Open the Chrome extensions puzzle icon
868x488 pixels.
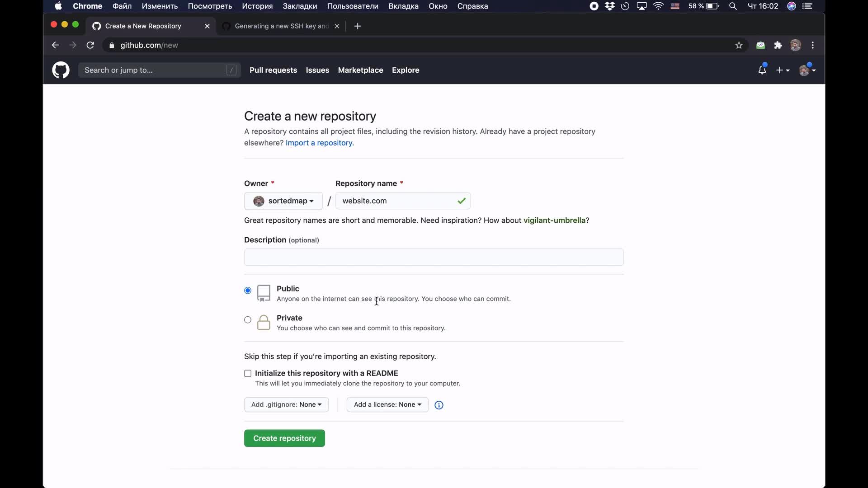pyautogui.click(x=778, y=45)
